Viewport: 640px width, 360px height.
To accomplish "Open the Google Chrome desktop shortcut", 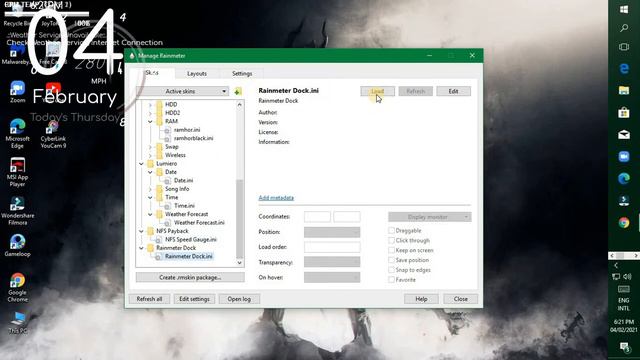I will point(18,288).
